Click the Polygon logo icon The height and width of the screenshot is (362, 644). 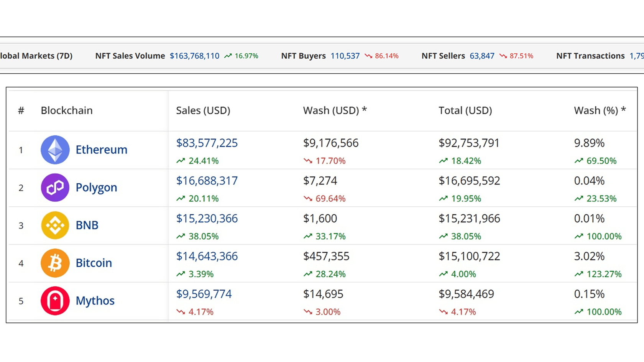pyautogui.click(x=55, y=188)
